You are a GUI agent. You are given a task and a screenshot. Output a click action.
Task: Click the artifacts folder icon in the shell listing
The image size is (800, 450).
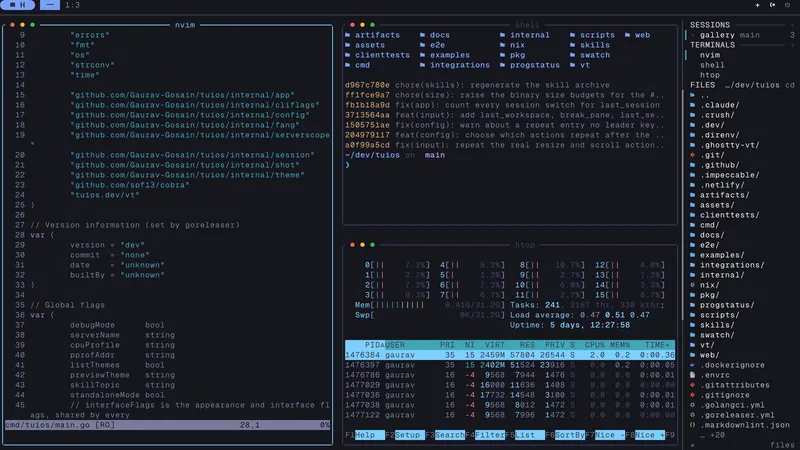point(347,35)
